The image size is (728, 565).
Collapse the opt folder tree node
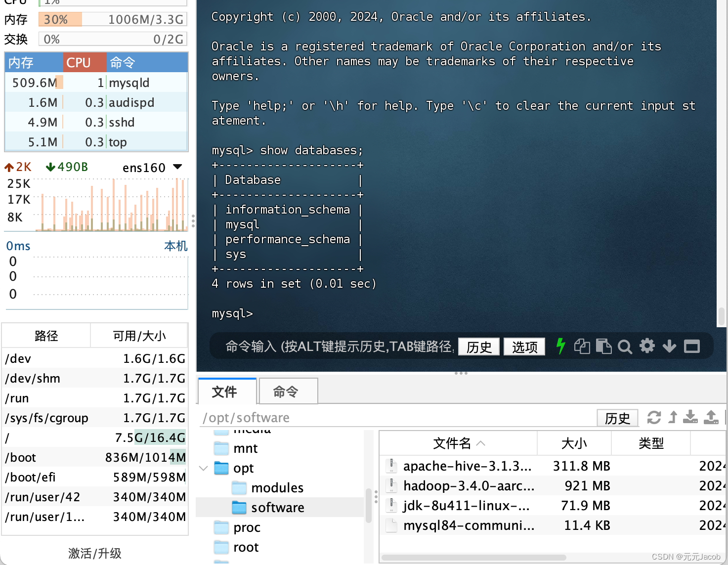(203, 468)
